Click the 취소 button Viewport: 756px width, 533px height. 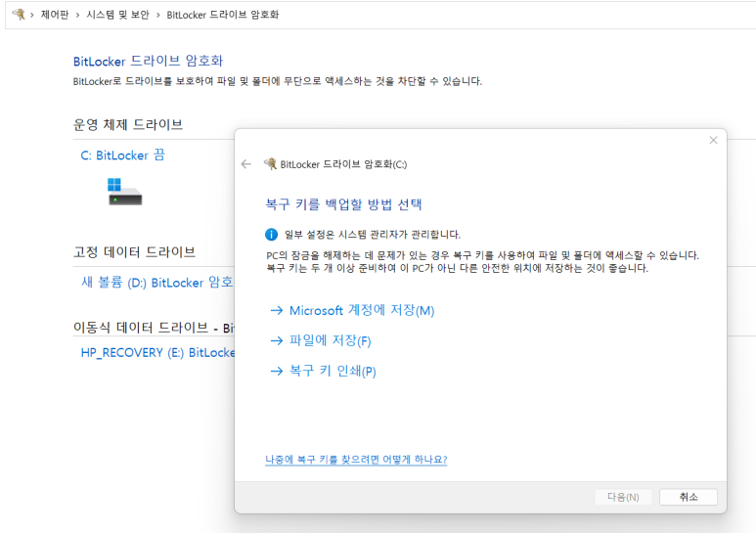(688, 497)
